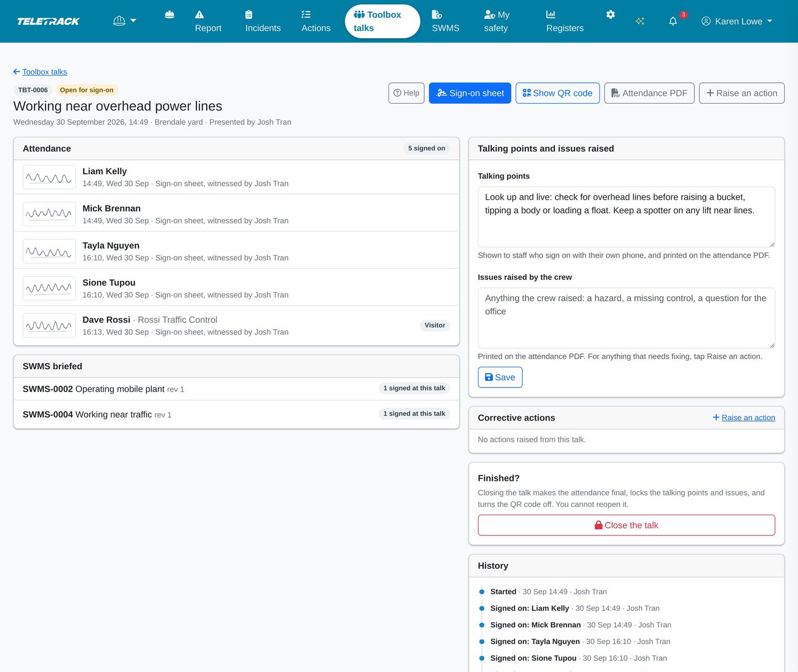
Task: Close the talk with the red button
Action: pyautogui.click(x=626, y=525)
